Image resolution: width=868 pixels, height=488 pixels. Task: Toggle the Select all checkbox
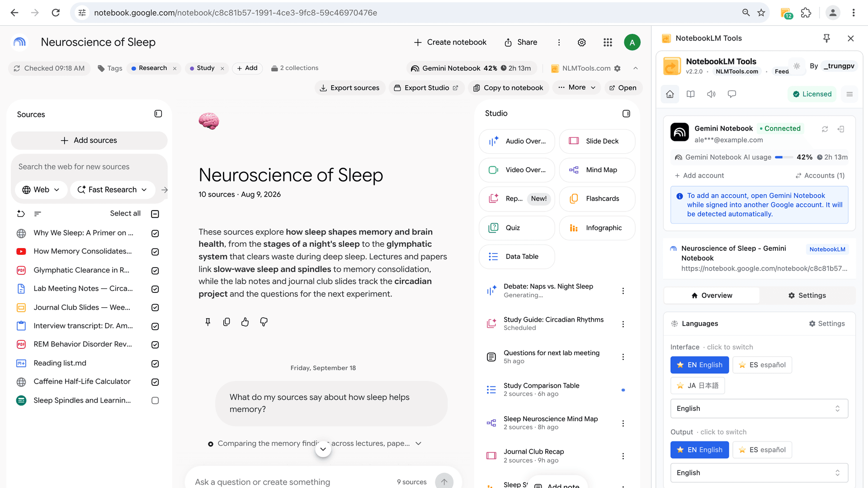(155, 214)
